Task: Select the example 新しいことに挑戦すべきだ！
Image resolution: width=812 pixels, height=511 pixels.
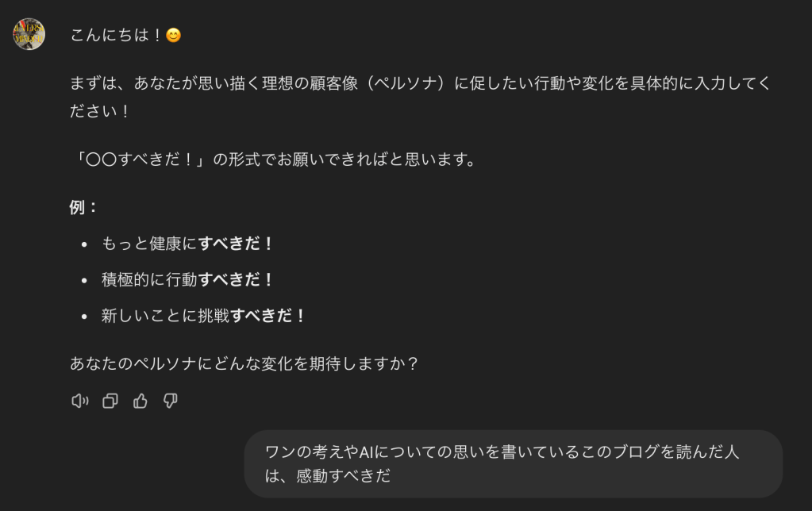Action: coord(204,316)
